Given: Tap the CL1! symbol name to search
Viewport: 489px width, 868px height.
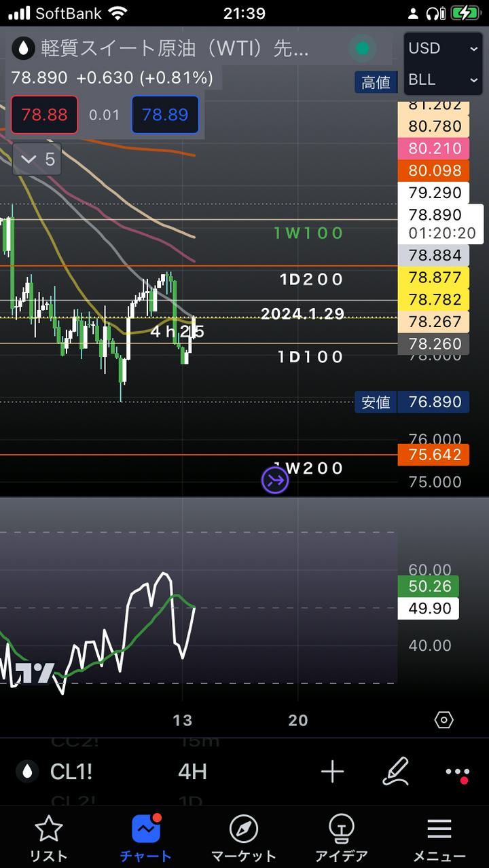Looking at the screenshot, I should pos(71,772).
